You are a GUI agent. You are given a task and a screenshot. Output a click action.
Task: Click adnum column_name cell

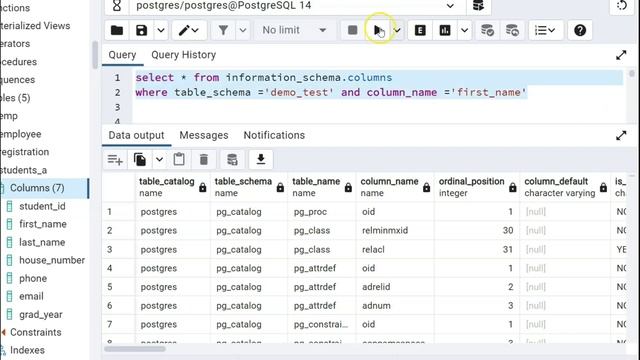coord(395,306)
